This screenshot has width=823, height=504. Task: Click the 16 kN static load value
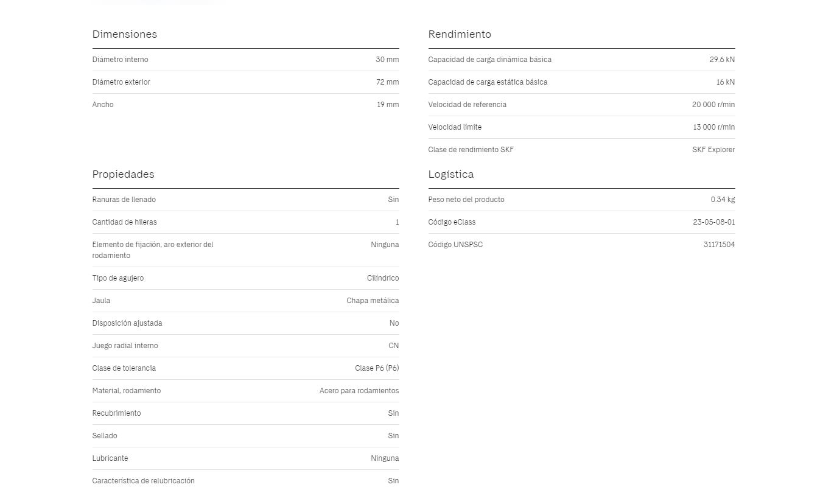[x=725, y=82]
